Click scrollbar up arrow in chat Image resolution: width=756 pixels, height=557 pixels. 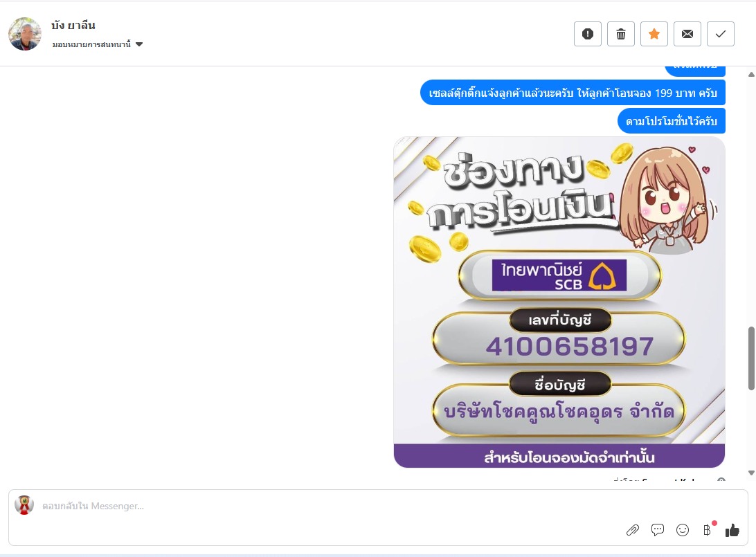pos(751,74)
